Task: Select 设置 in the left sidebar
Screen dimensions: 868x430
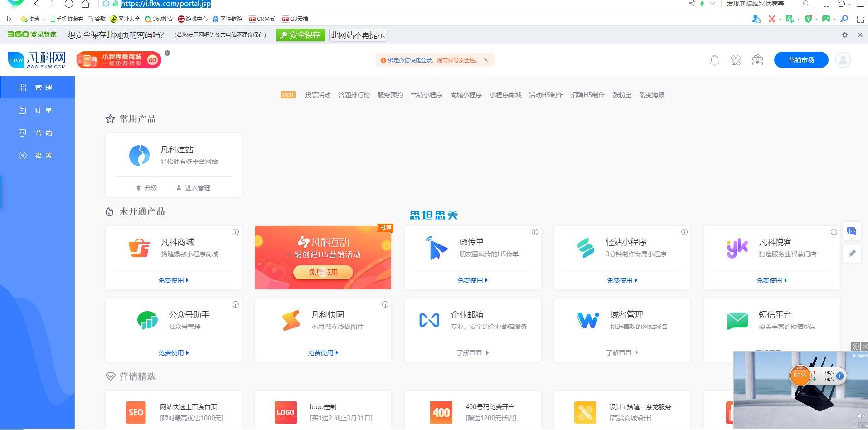Action: pos(37,156)
